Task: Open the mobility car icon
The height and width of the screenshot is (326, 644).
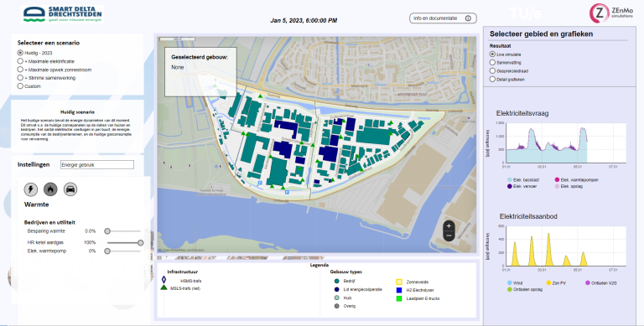Action: point(70,189)
